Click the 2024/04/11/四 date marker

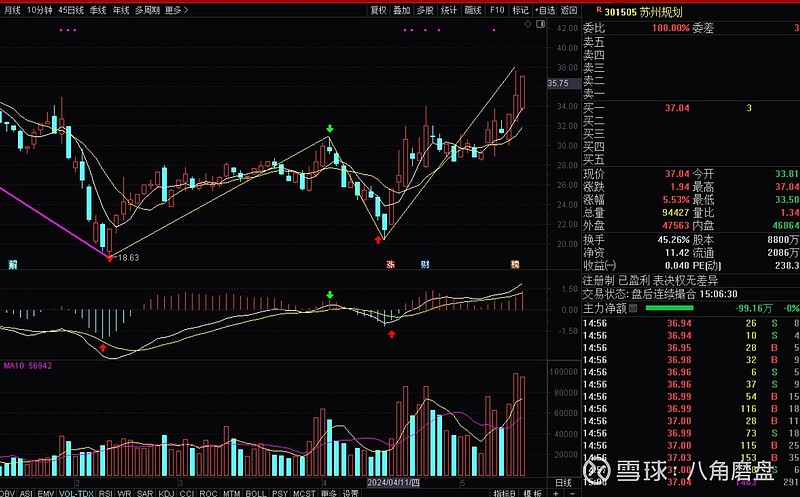coord(393,482)
